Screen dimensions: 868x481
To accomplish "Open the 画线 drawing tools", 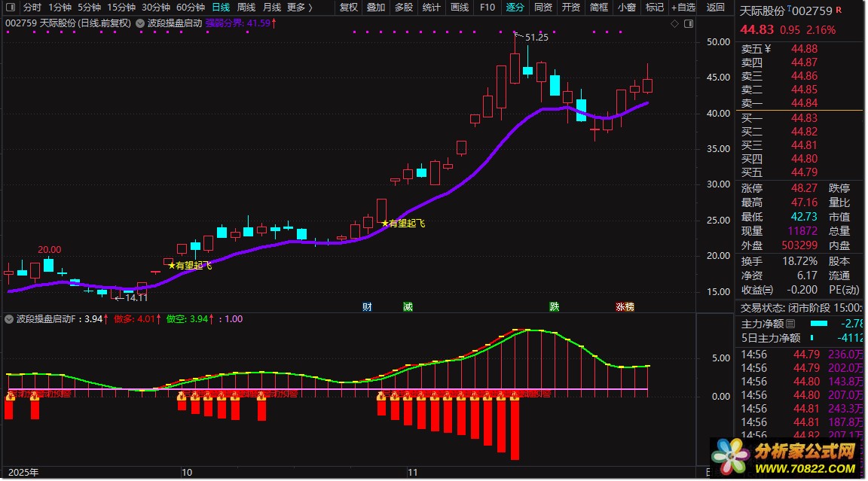I will [460, 8].
